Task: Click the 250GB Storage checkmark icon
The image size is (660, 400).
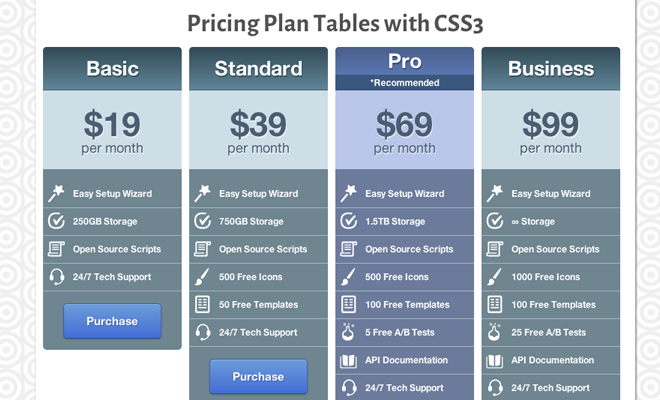Action: (x=56, y=221)
